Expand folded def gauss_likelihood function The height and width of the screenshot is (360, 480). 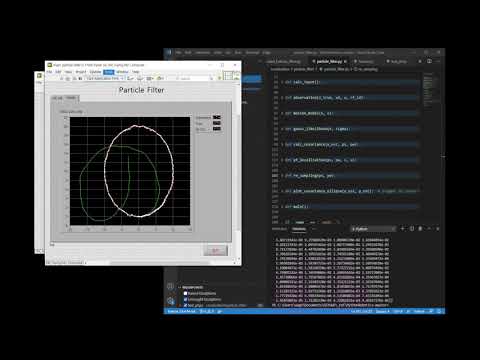282,129
